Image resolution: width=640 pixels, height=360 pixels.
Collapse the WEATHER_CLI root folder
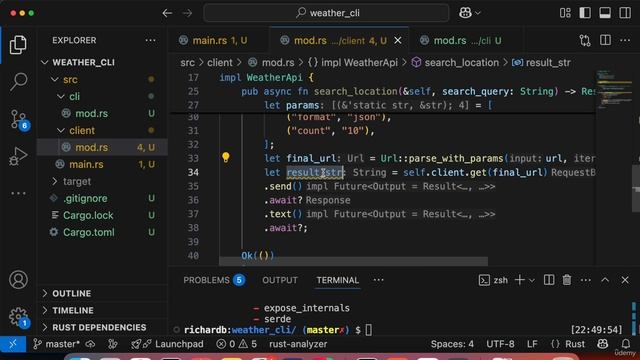coord(44,62)
